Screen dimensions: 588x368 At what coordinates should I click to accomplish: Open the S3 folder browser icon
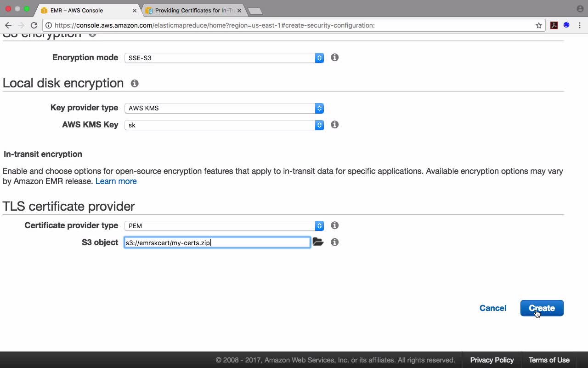click(318, 242)
